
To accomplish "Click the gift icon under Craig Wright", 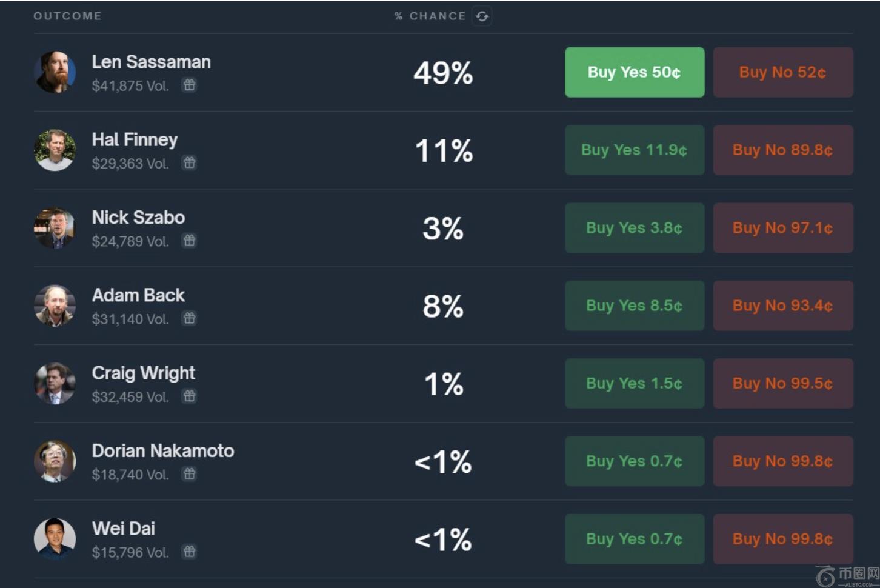I will (190, 396).
